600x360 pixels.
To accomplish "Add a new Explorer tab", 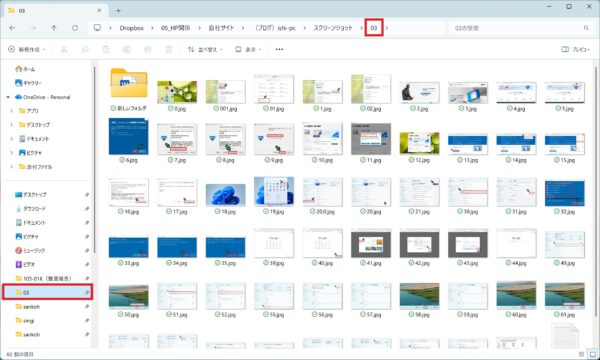I will 118,11.
